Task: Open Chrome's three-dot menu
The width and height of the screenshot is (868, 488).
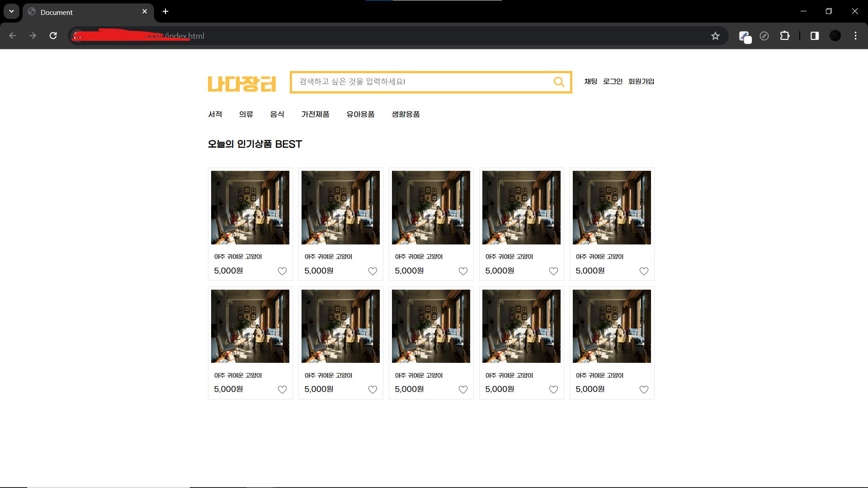Action: coord(855,36)
